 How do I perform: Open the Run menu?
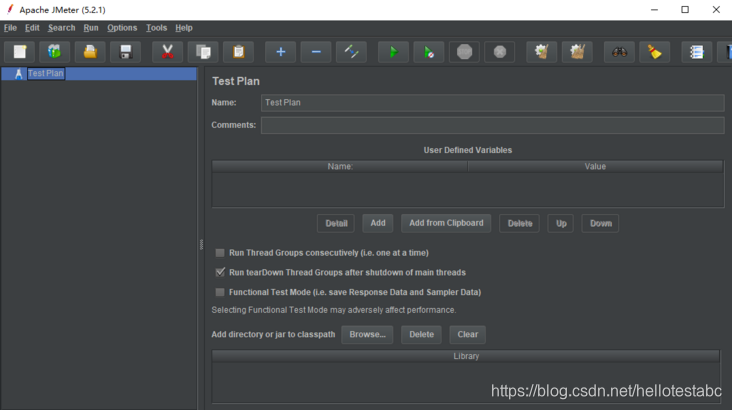91,28
